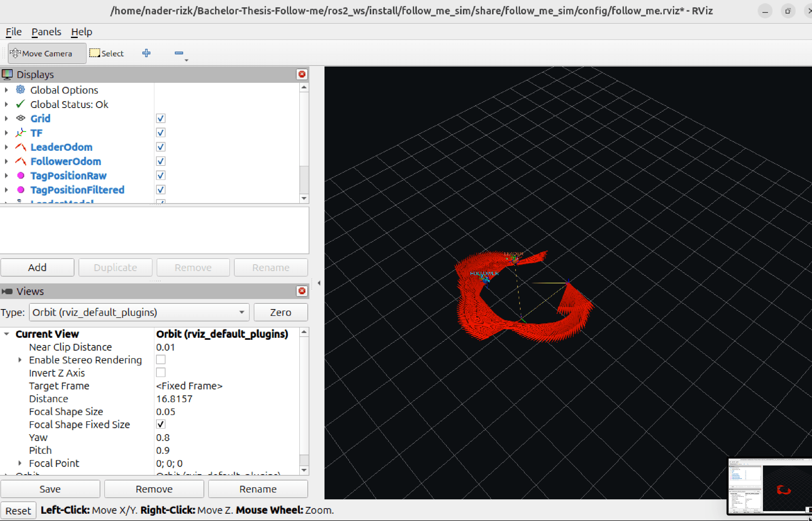The image size is (812, 521).
Task: Click the TF axes icon
Action: [x=21, y=133]
